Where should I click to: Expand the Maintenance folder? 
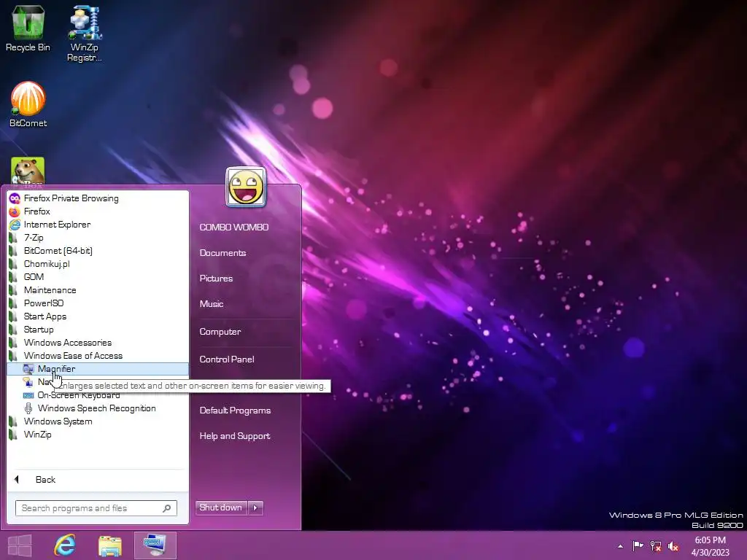pyautogui.click(x=98, y=290)
